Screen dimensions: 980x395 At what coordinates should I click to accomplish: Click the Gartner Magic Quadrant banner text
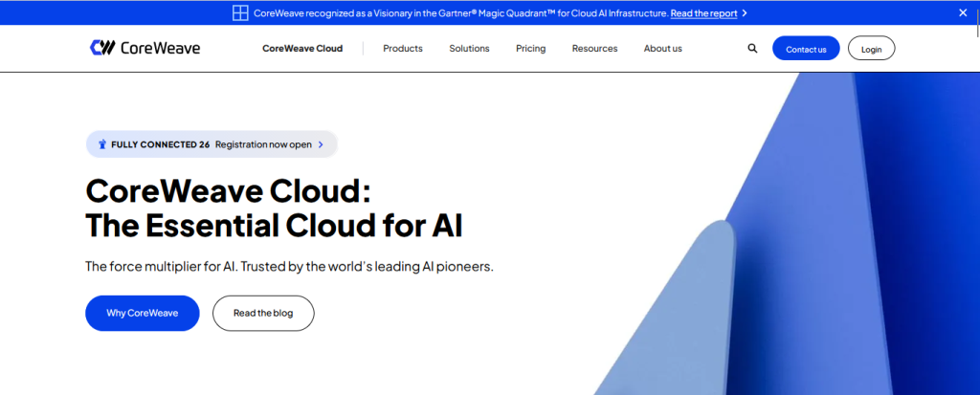tap(461, 13)
